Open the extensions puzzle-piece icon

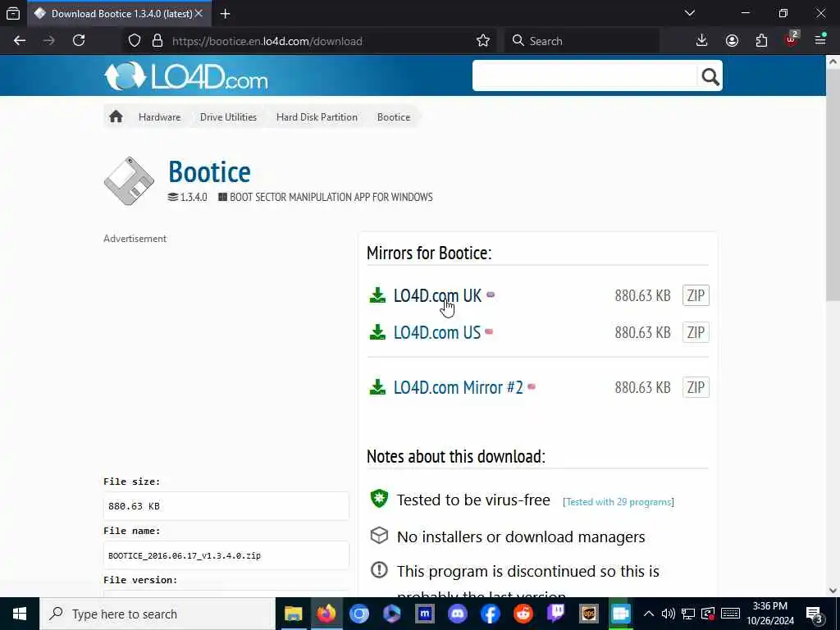[761, 41]
